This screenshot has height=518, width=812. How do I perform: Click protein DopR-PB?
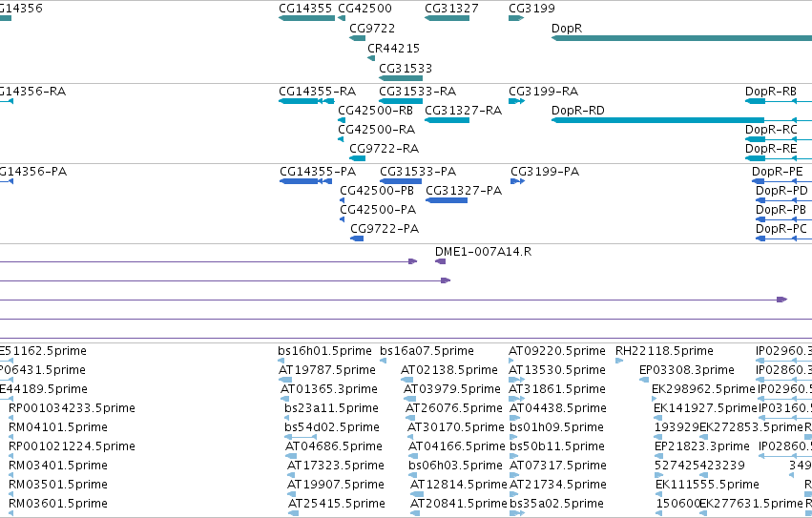[x=784, y=219]
